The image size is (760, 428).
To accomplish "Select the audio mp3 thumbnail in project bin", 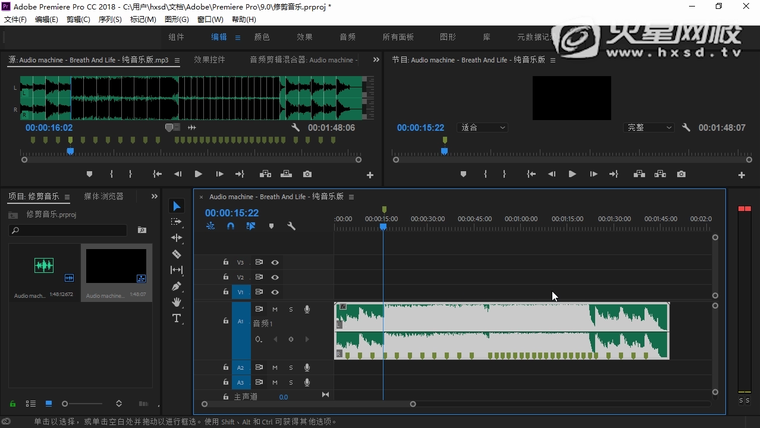I will [44, 266].
